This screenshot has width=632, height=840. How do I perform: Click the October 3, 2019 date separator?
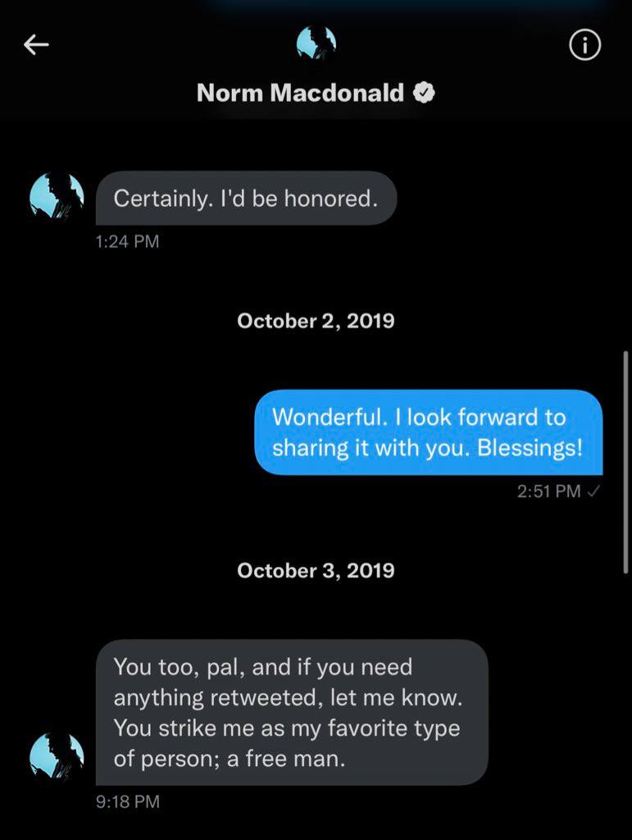pos(316,570)
